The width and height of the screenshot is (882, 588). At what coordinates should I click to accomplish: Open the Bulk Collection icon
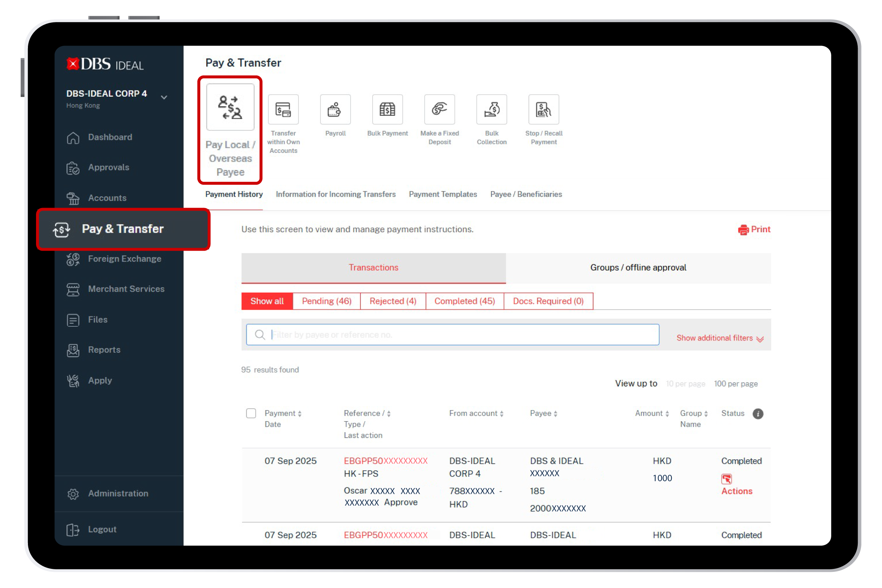(x=491, y=110)
